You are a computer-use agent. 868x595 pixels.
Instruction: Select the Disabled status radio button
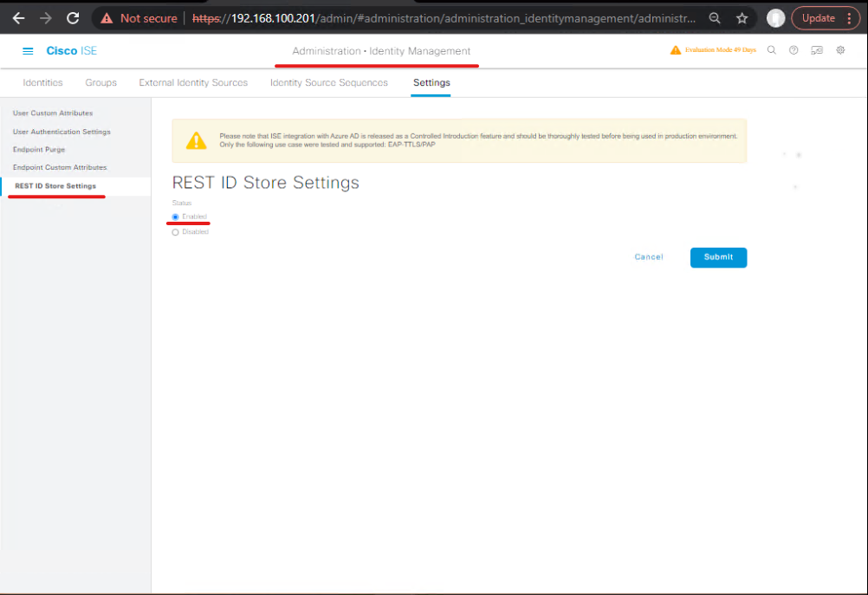click(x=176, y=232)
